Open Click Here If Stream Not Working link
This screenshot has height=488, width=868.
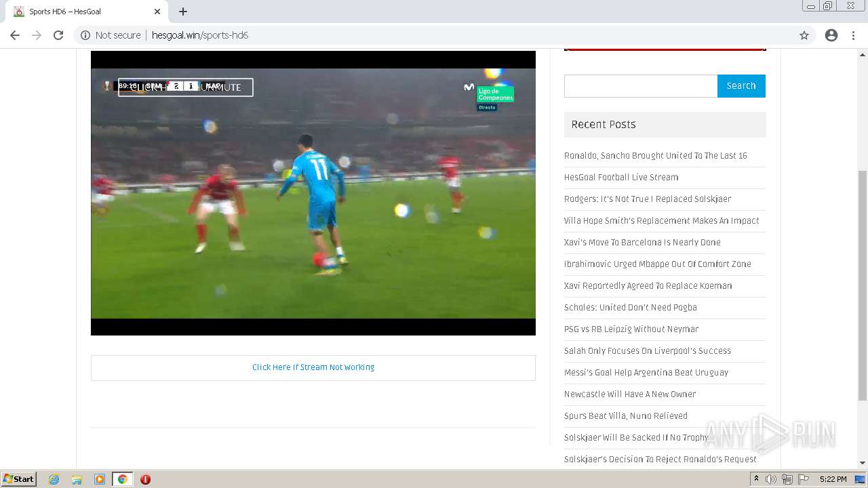313,367
